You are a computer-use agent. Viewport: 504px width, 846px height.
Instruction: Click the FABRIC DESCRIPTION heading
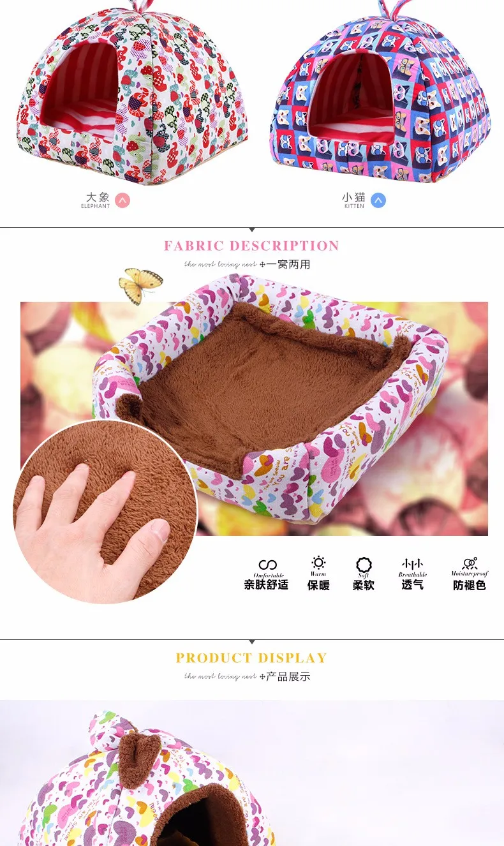[251, 246]
